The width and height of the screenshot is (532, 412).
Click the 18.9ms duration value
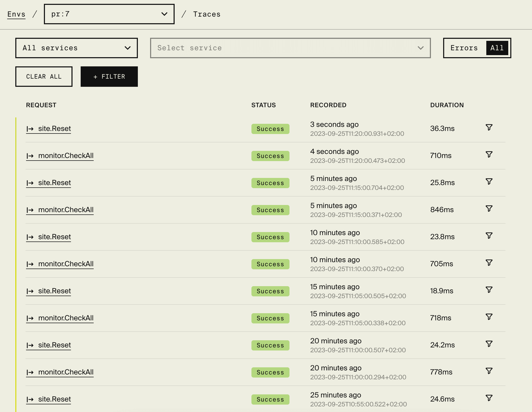(x=442, y=291)
